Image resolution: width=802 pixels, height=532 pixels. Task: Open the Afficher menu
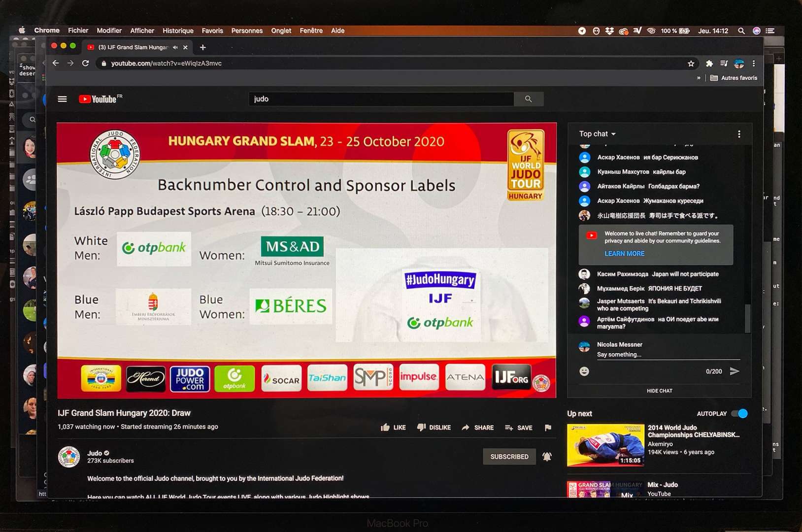pyautogui.click(x=142, y=31)
